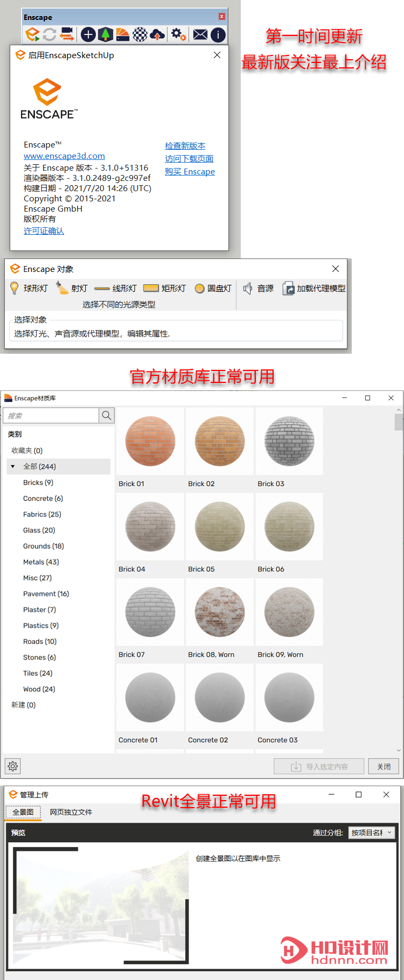Click the 检查新版本 link

(185, 146)
